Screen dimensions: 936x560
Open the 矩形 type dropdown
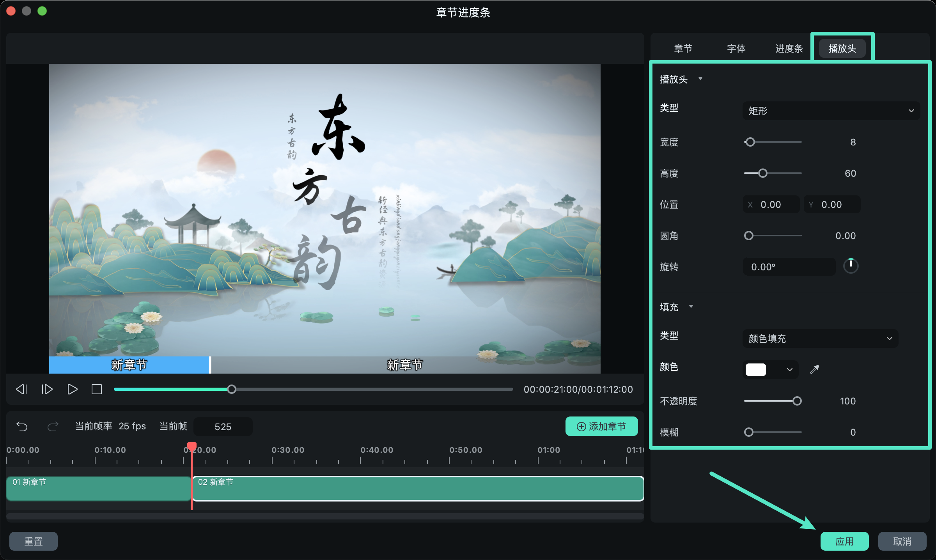pos(831,111)
